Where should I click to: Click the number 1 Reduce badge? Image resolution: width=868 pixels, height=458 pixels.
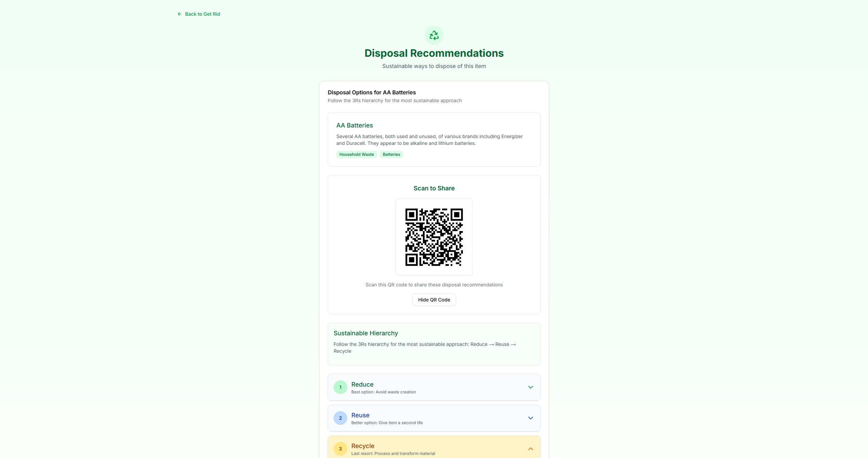click(340, 387)
